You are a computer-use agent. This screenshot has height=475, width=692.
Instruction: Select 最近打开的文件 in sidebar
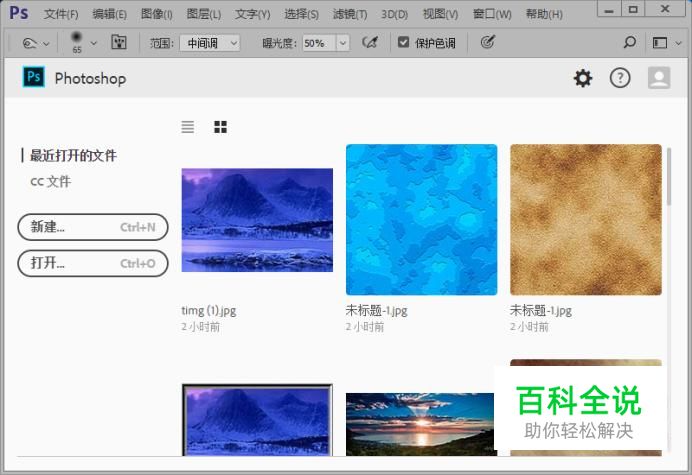pos(73,155)
